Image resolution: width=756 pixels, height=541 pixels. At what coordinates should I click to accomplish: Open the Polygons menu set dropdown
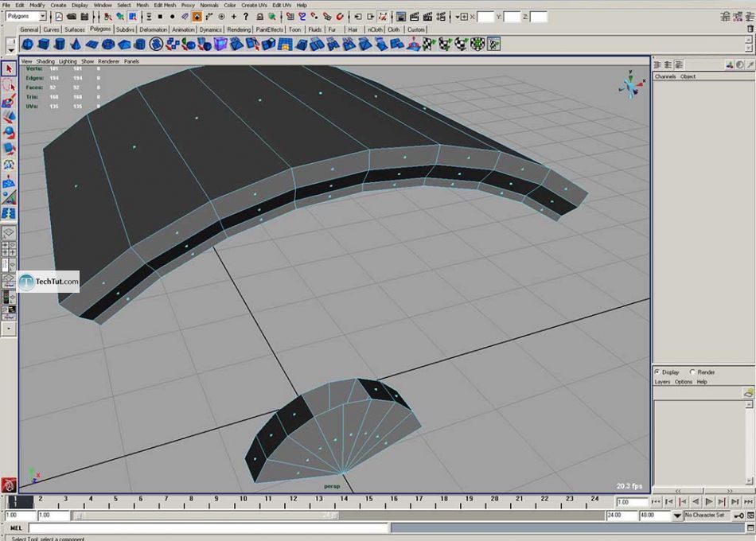click(x=43, y=16)
